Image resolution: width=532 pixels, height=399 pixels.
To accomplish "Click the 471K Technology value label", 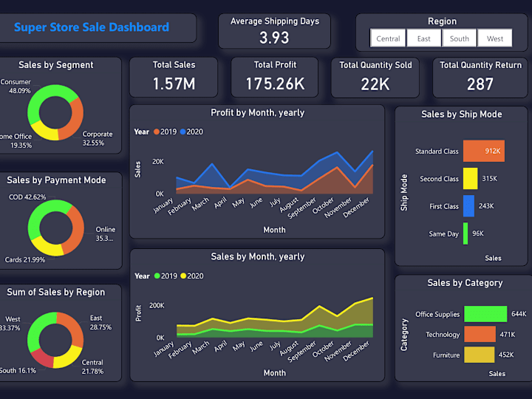I will [x=507, y=335].
